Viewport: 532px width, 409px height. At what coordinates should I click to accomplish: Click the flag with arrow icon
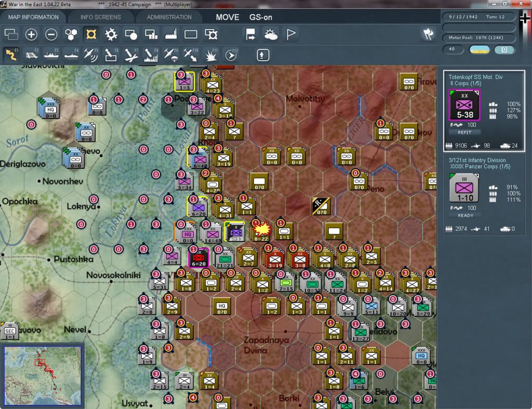click(251, 34)
